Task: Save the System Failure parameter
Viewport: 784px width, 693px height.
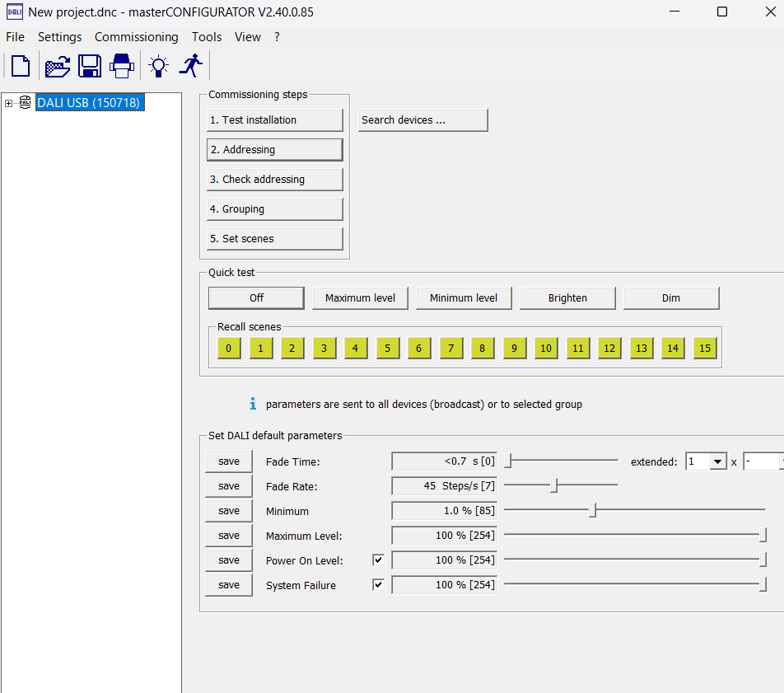Action: coord(229,585)
